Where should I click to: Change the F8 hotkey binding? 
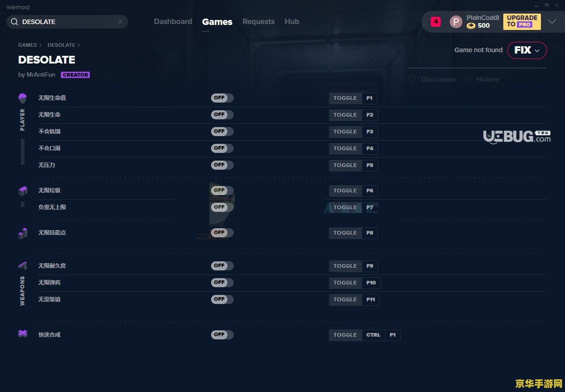[370, 233]
